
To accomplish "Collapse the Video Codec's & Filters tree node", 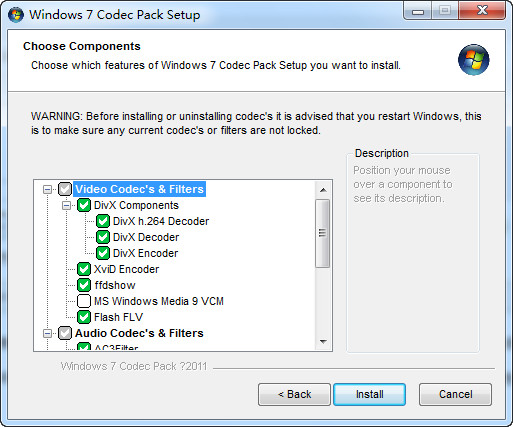I will coord(47,189).
